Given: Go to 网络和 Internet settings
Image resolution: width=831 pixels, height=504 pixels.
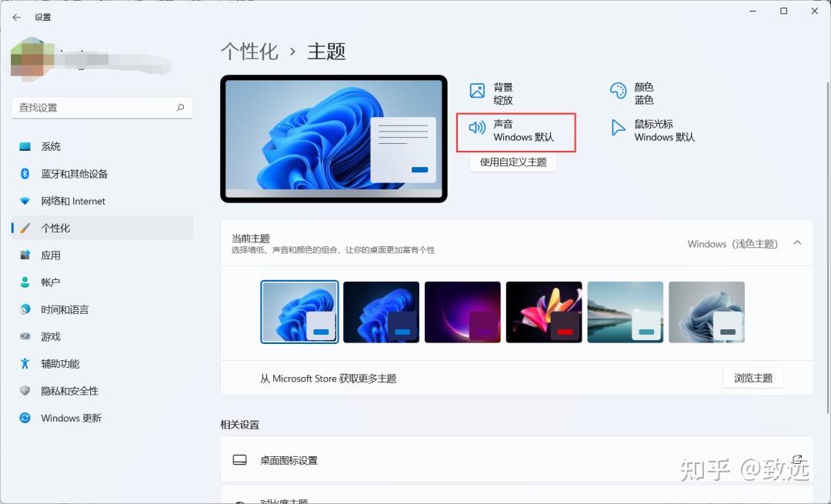Looking at the screenshot, I should point(102,201).
